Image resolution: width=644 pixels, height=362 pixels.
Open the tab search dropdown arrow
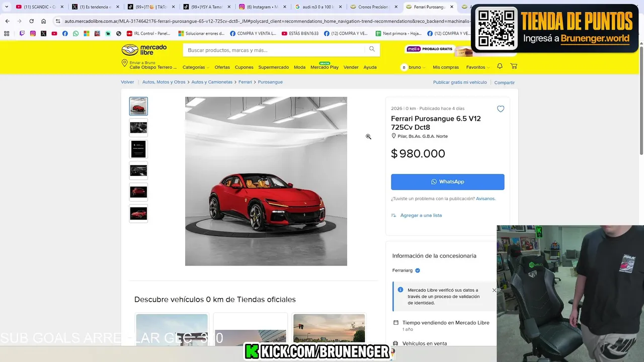7,7
